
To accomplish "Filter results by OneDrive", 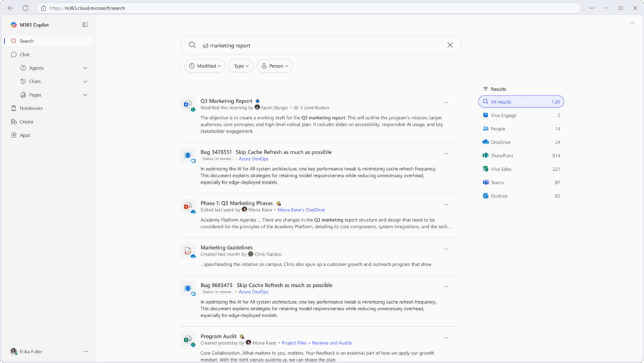I will pyautogui.click(x=521, y=142).
